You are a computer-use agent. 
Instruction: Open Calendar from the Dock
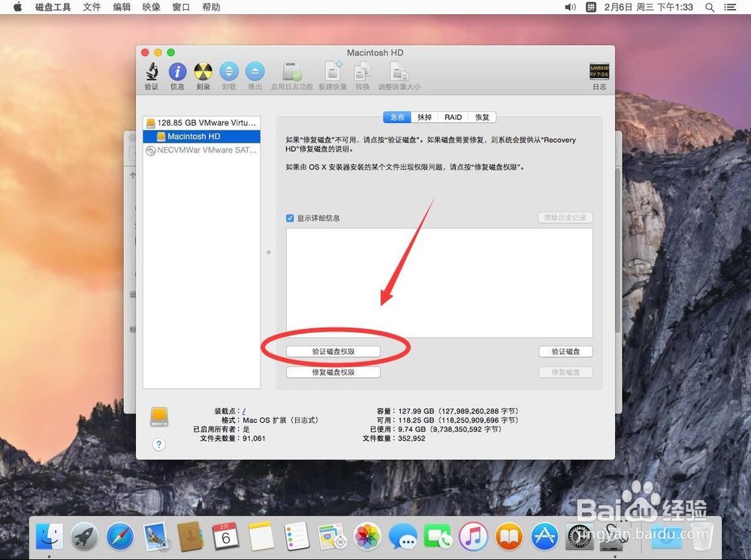(x=226, y=536)
